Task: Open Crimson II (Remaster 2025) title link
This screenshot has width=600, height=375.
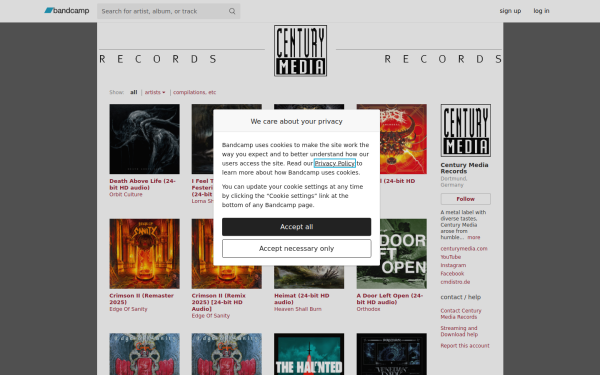Action: (x=142, y=299)
